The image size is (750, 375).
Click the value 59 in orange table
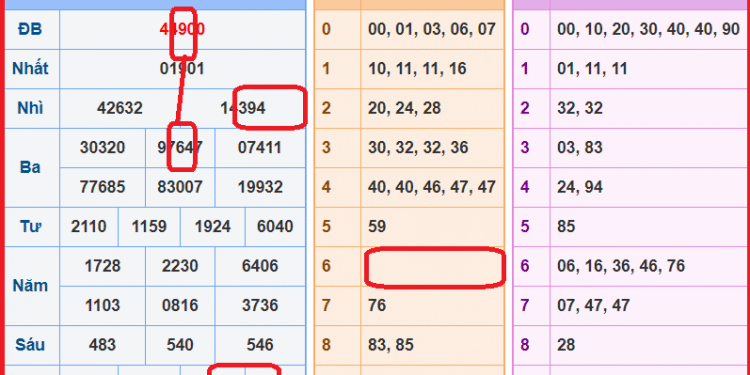[377, 226]
